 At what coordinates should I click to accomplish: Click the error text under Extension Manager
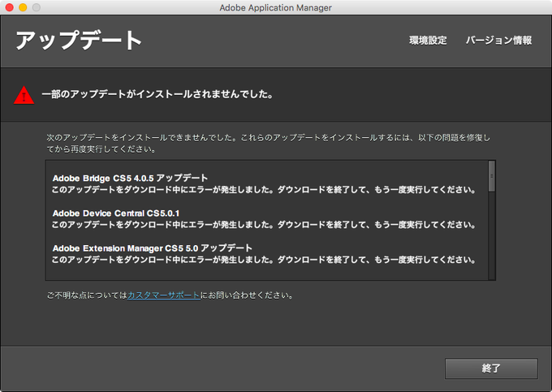tap(264, 260)
